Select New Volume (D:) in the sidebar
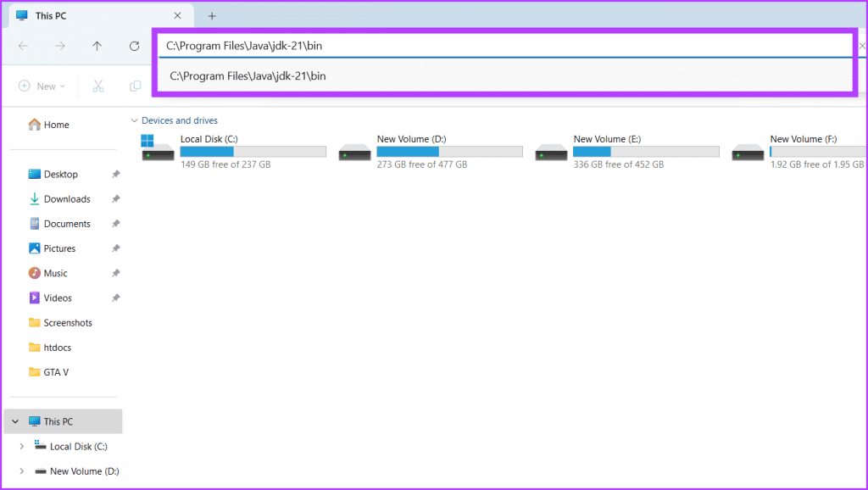Viewport: 868px width, 490px height. pyautogui.click(x=77, y=471)
